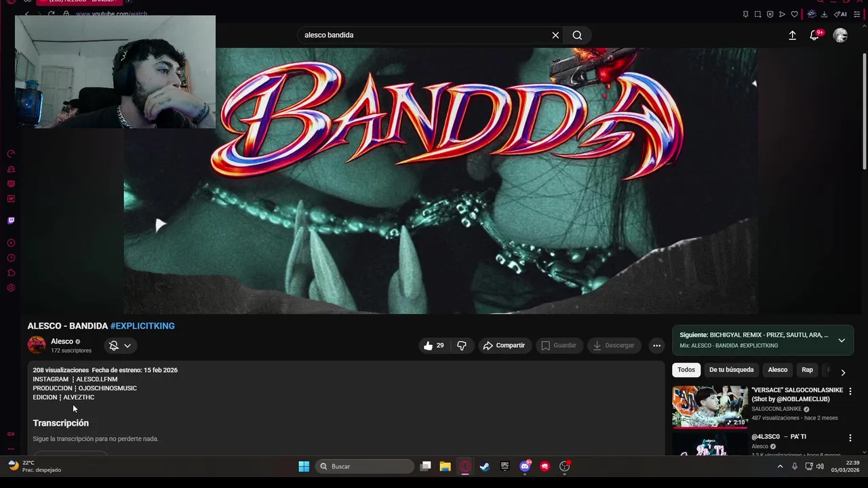868x488 pixels.
Task: Click the SALGOCONLASNIKE channel name
Action: pyautogui.click(x=776, y=409)
